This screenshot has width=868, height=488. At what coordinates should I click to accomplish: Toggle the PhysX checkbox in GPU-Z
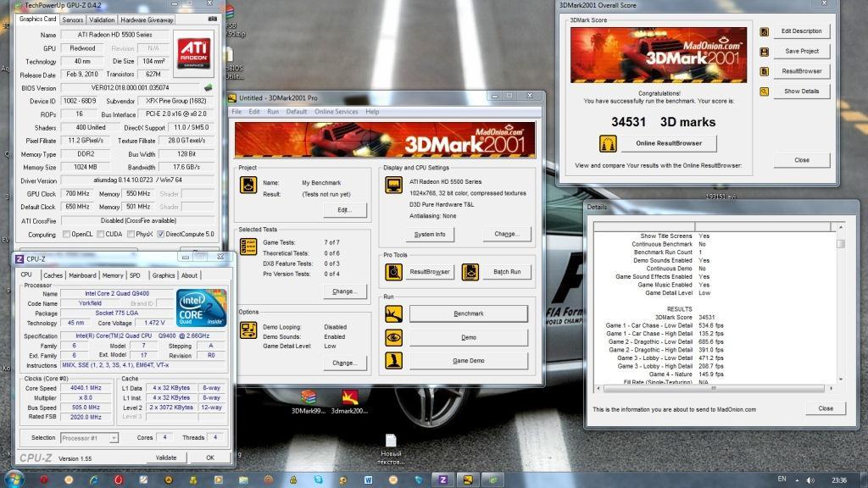[131, 235]
